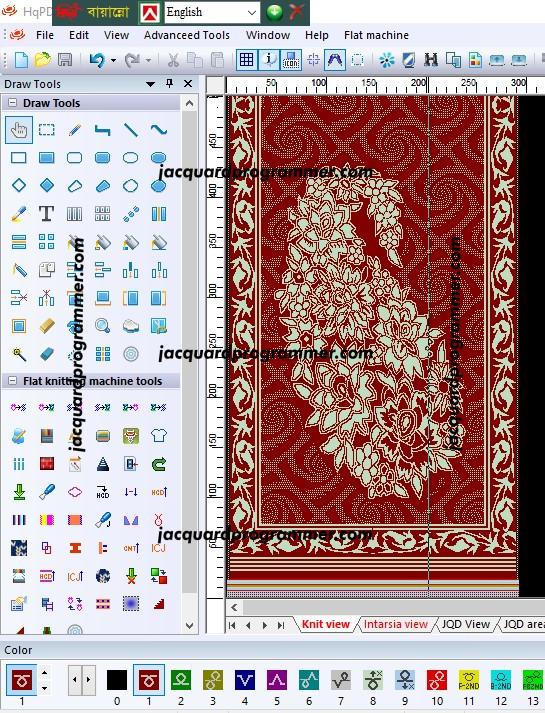Pin the Draw Tools panel
This screenshot has width=545, height=713.
pyautogui.click(x=170, y=83)
